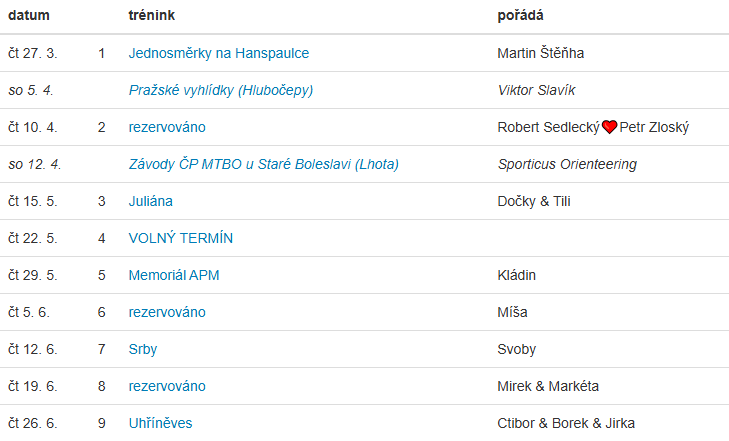Click organizer text Ctibor & Borek & Jirka
Viewport: 729px width, 441px height.
[566, 423]
